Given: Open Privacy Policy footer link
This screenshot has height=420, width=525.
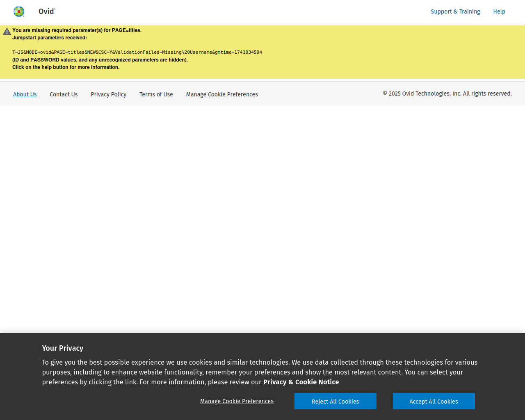Looking at the screenshot, I should pyautogui.click(x=109, y=94).
